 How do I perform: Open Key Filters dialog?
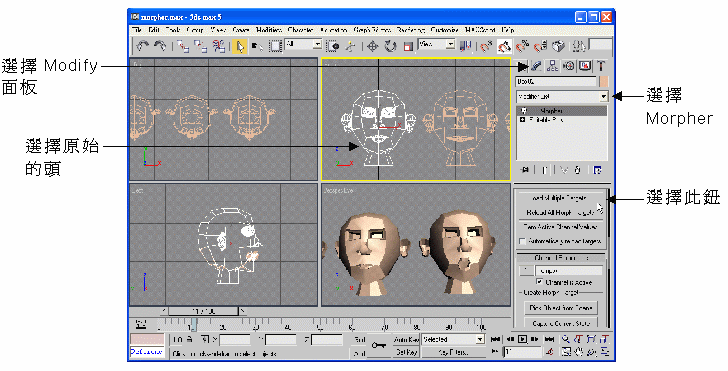453,352
